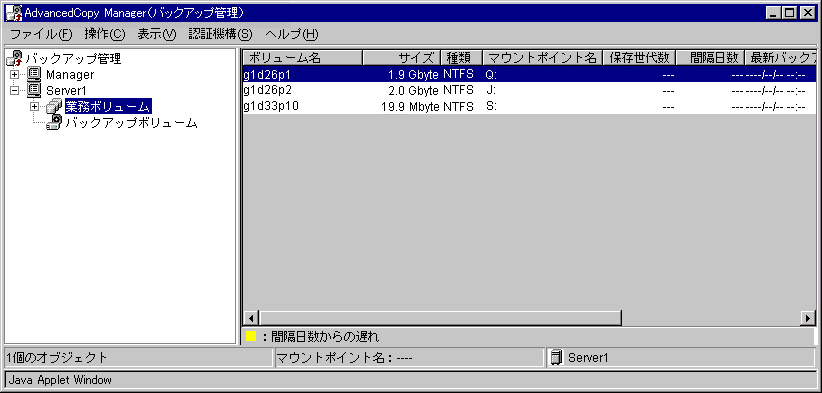
Task: Click the 最新バックアップ column header
Action: [781, 57]
